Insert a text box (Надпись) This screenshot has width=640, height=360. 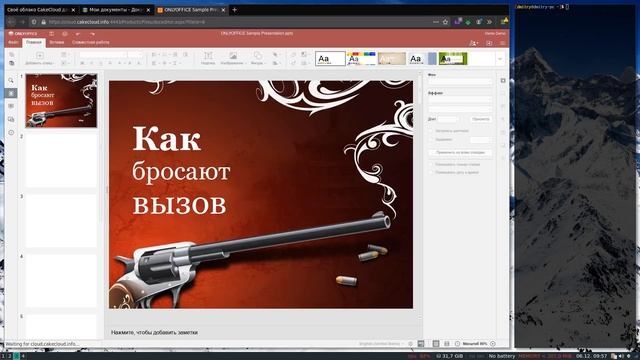click(208, 58)
